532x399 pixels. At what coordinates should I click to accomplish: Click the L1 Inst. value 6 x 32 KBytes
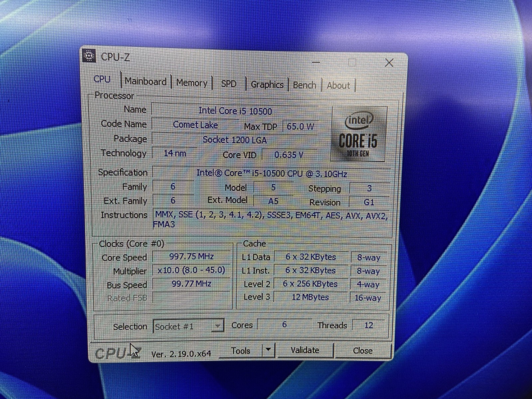click(311, 270)
